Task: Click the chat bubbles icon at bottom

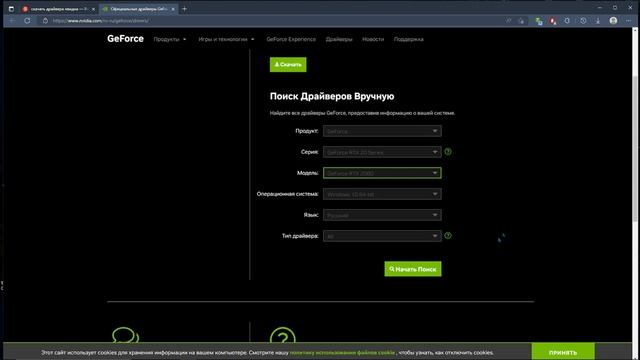Action: [x=126, y=336]
